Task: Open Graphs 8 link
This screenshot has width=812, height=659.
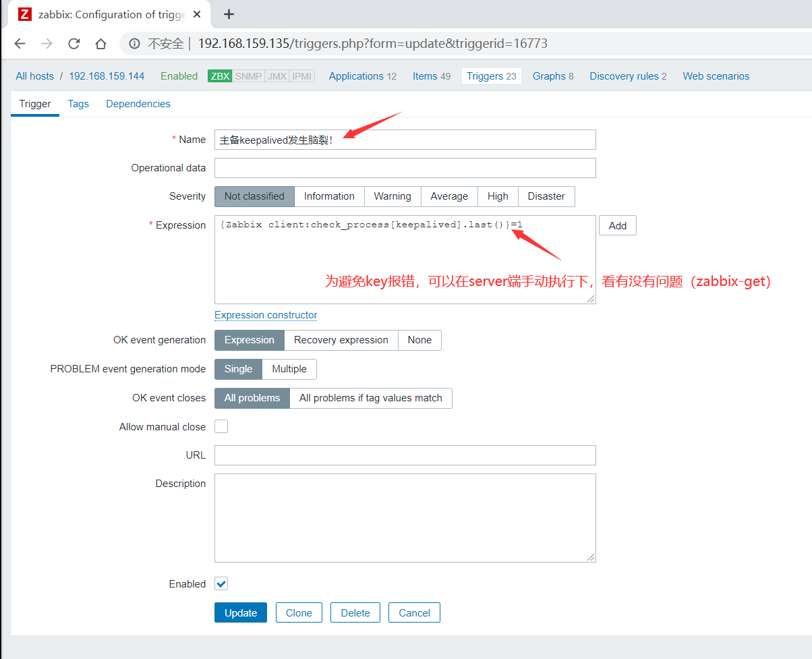Action: pyautogui.click(x=553, y=76)
